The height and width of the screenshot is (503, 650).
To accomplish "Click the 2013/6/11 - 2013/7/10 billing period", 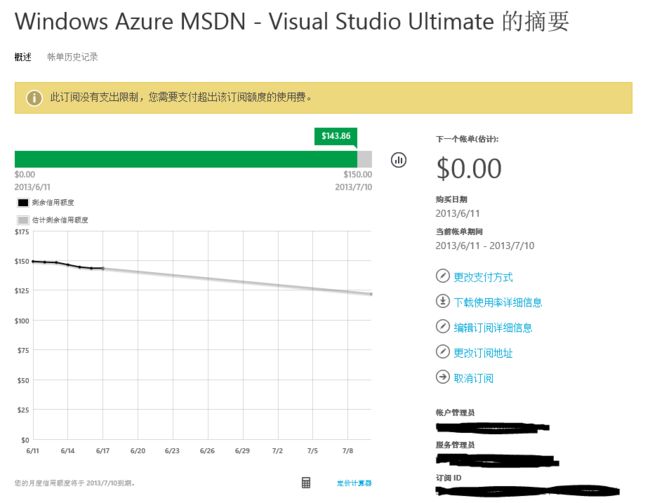I will (x=485, y=246).
